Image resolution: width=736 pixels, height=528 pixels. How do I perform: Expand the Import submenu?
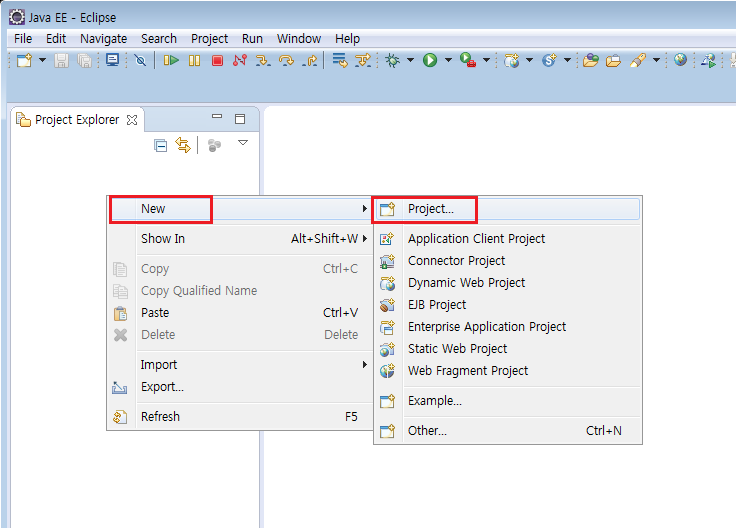[240, 365]
